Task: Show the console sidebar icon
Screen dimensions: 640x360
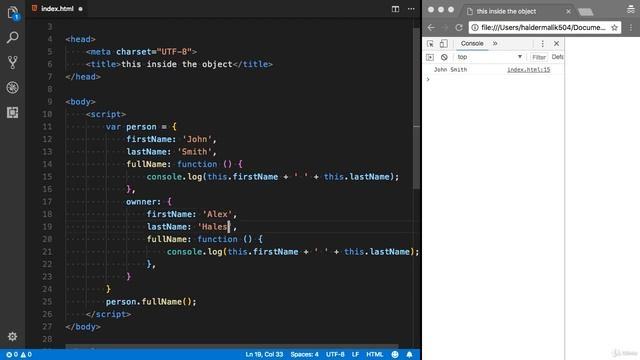Action: point(430,57)
